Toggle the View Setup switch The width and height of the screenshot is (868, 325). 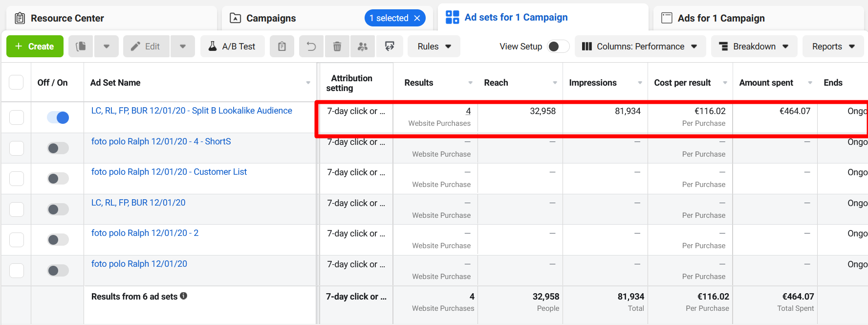(x=558, y=46)
